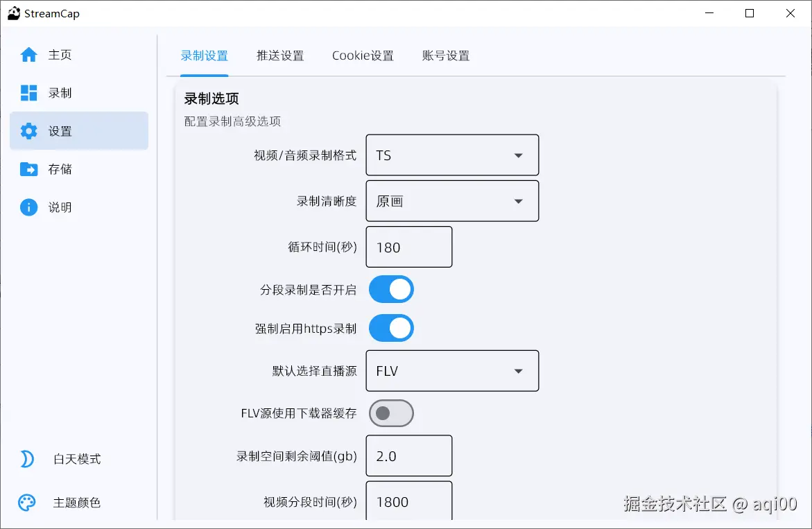Open the Cookie设置 tab
Viewport: 812px width, 529px height.
tap(363, 55)
